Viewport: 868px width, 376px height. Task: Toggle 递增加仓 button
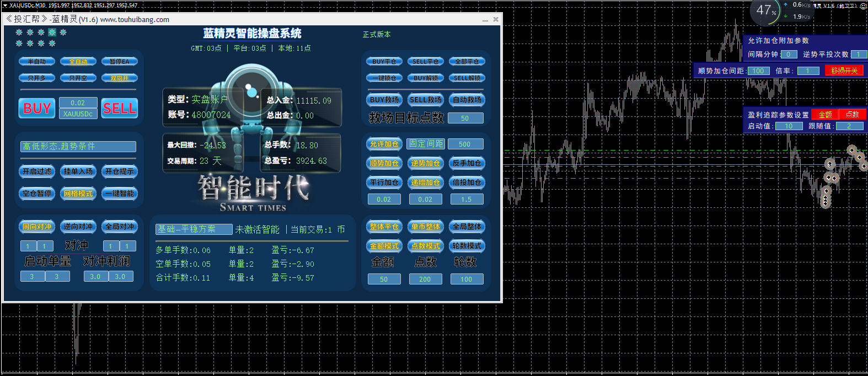pos(426,182)
